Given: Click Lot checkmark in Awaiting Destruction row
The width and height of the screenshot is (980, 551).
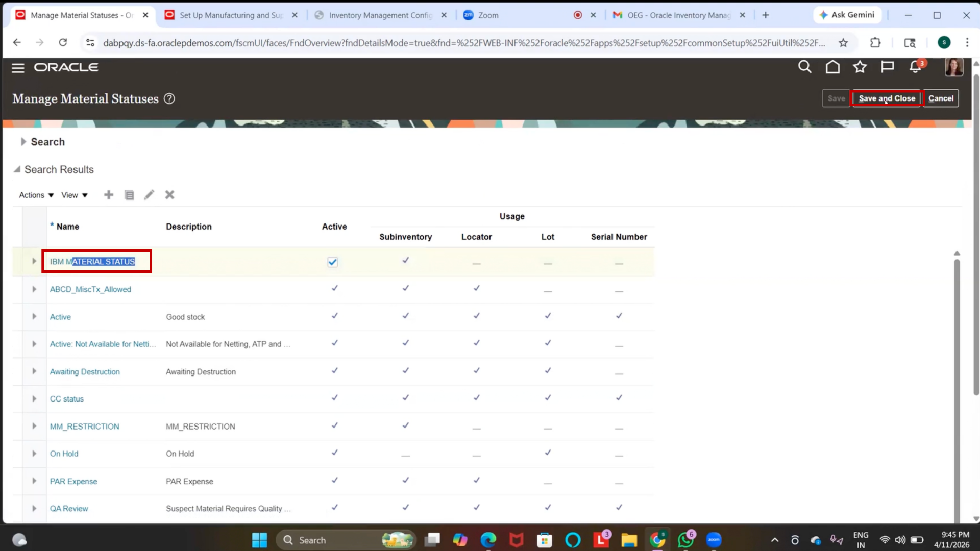Looking at the screenshot, I should coord(548,370).
